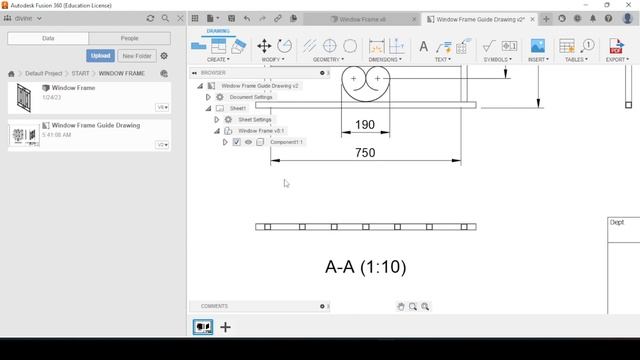The image size is (640, 360).
Task: Click the New Folder button
Action: 137,56
